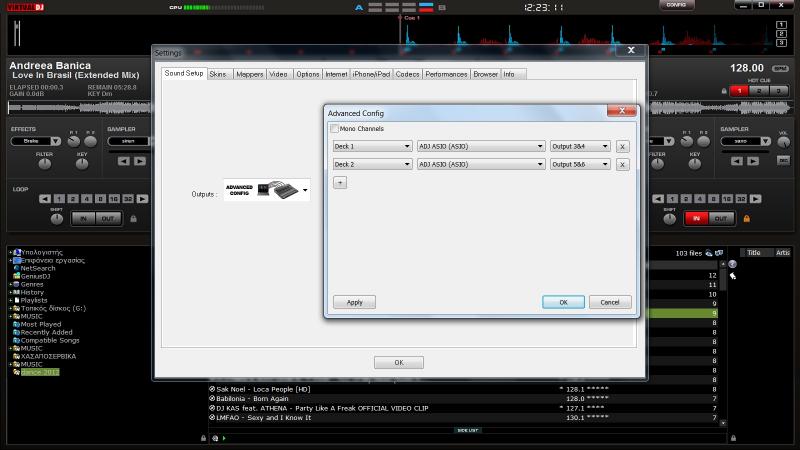Screen dimensions: 800x450
Task: Switch to the Options tab
Action: [x=308, y=74]
